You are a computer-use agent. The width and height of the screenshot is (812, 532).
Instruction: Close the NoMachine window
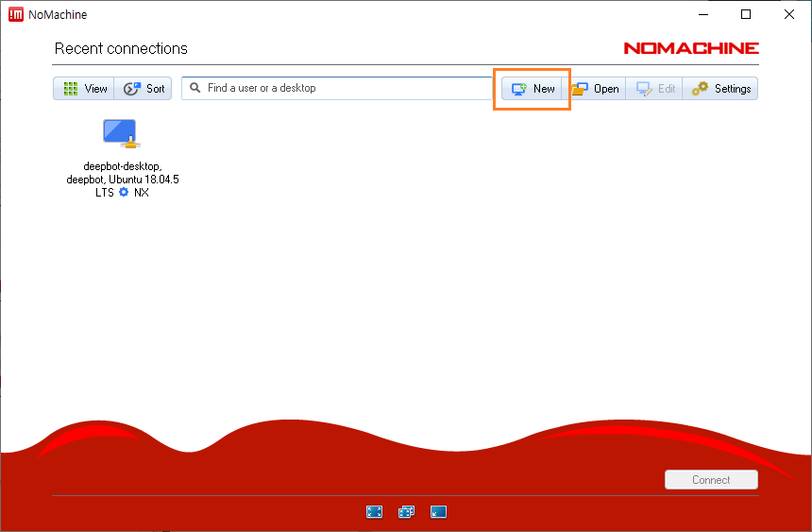coord(789,14)
